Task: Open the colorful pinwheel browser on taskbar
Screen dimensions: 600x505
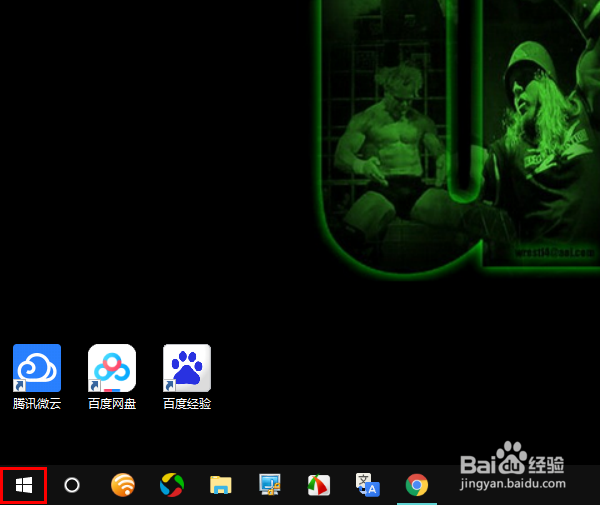Action: (x=172, y=485)
